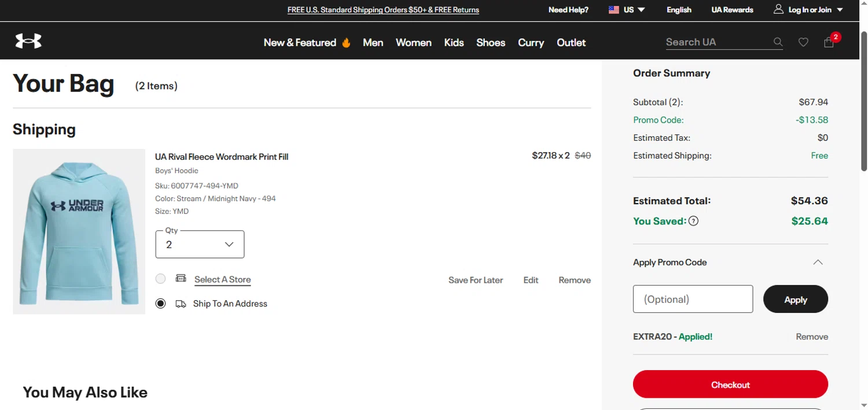
Task: Click the Select A Store link
Action: 223,279
